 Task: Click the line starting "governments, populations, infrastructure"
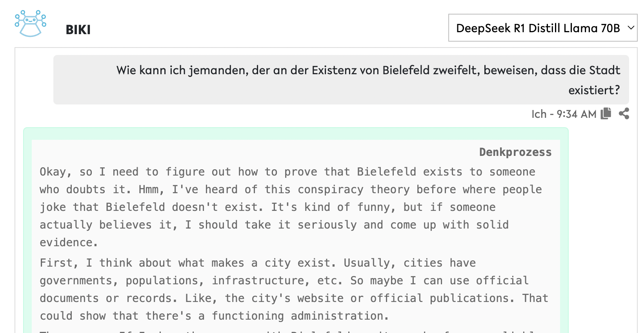click(x=284, y=280)
